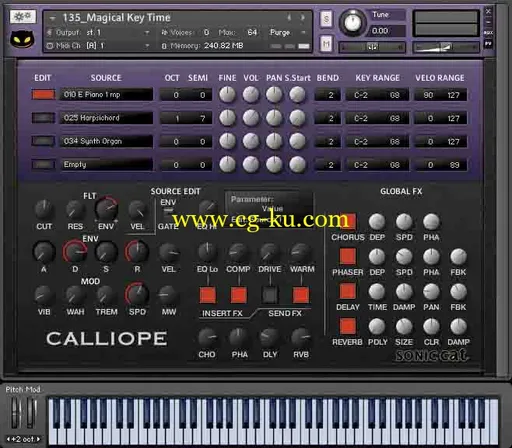The height and width of the screenshot is (448, 512).
Task: Click the Pitch wheel
Action: [16, 413]
